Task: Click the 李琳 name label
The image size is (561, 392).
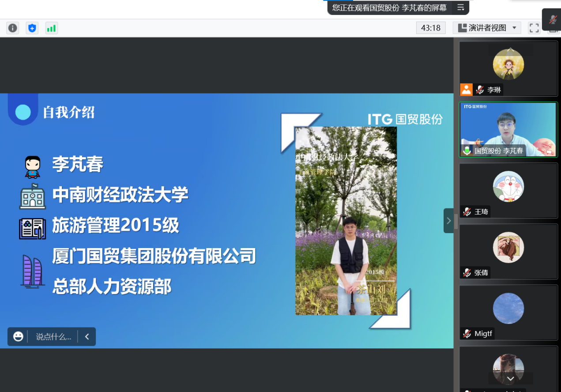Action: click(494, 90)
